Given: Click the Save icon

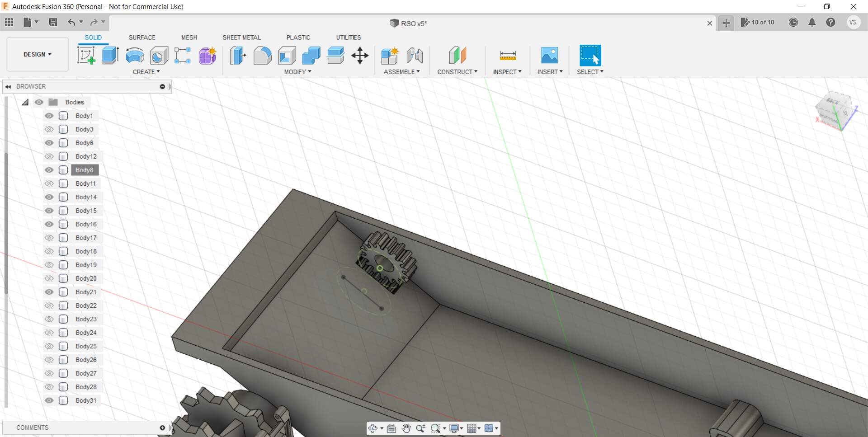Looking at the screenshot, I should coord(53,22).
